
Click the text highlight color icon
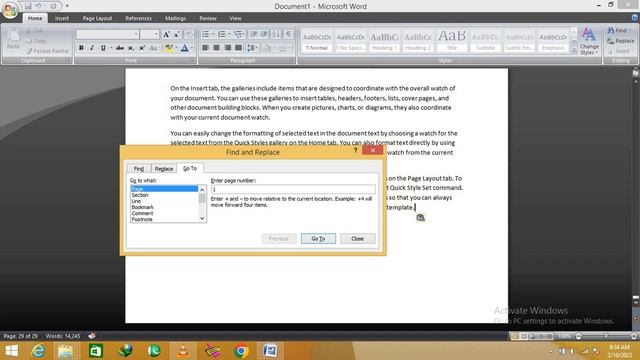click(x=169, y=48)
